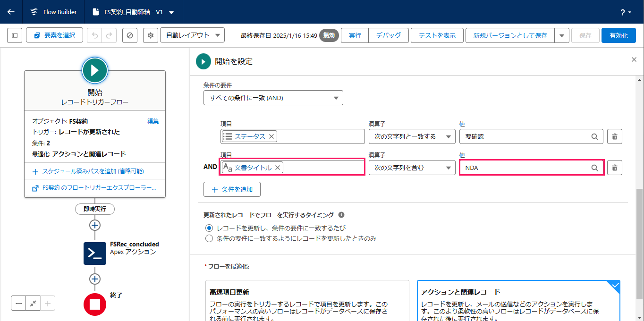Click the デバッグ button
Viewport: 644px width, 321px height.
(x=389, y=35)
